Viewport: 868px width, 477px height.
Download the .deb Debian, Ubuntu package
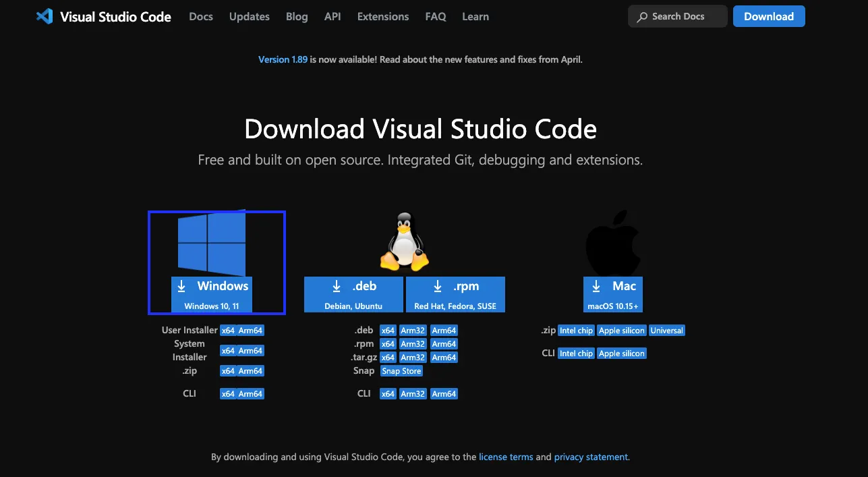(x=353, y=294)
